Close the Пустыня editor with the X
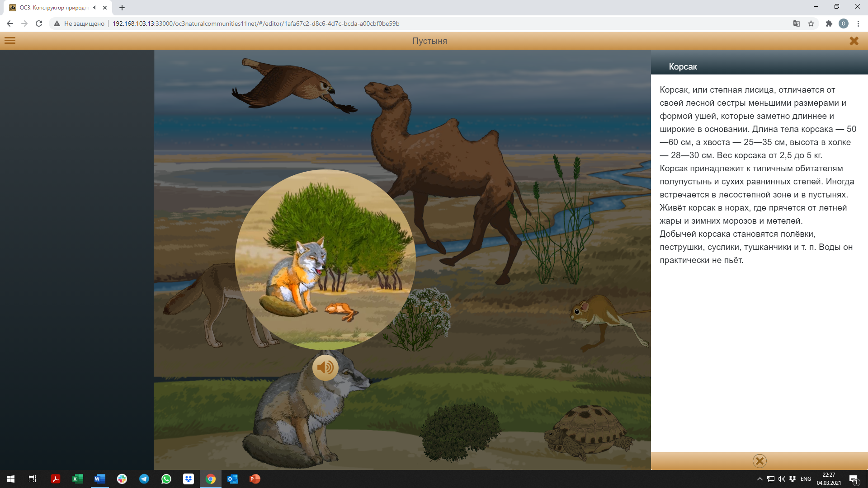The width and height of the screenshot is (868, 488). [x=854, y=41]
